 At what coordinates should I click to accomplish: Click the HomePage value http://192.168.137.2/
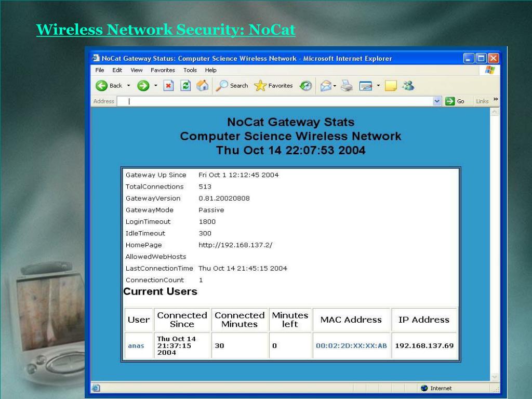(x=235, y=245)
